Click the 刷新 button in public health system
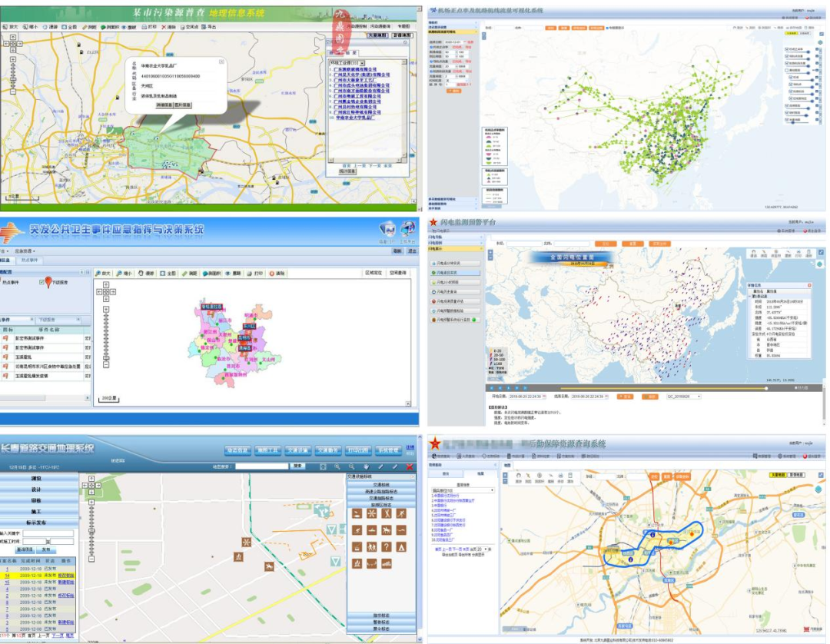 coord(397,251)
